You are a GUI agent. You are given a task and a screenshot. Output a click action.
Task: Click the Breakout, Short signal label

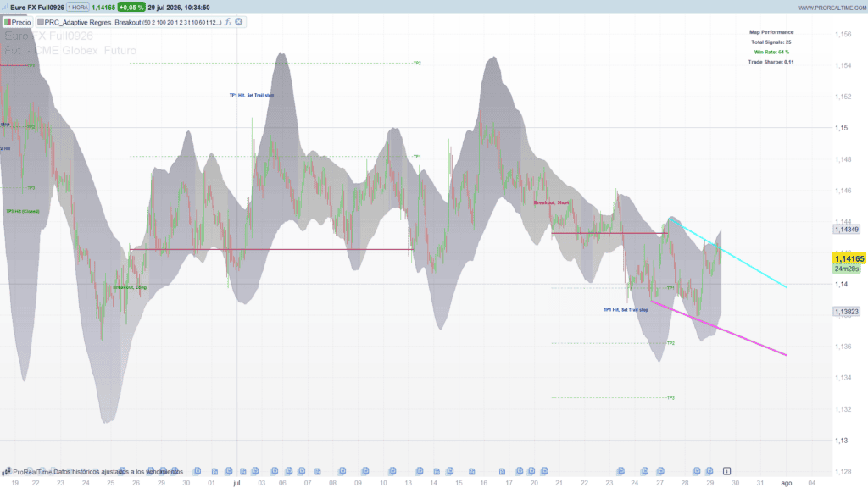[551, 202]
